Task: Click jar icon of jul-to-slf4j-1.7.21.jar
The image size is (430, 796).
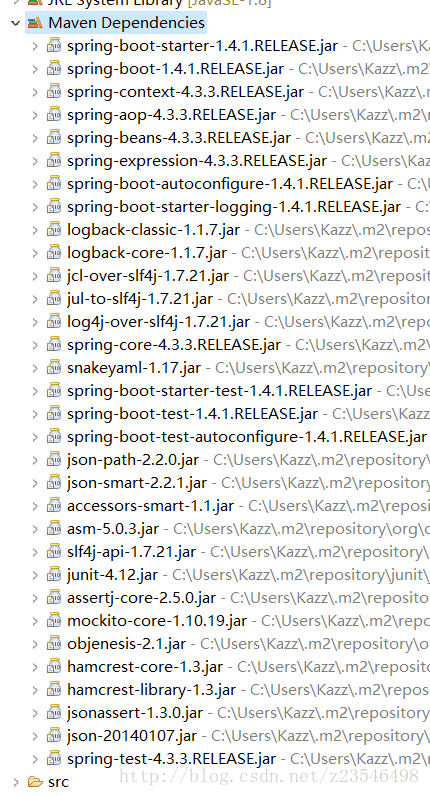Action: tap(54, 298)
